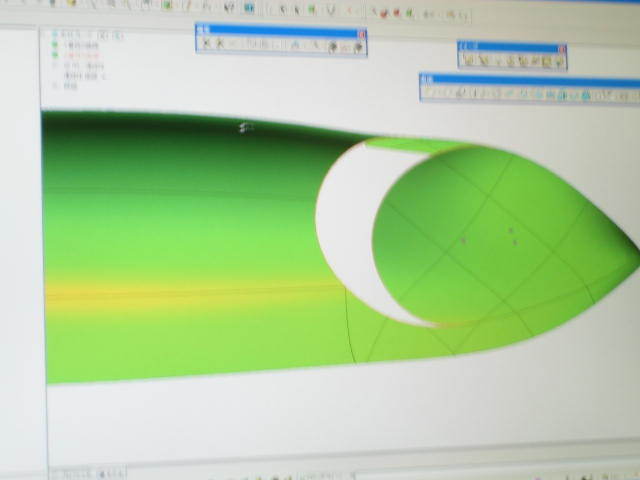Viewport: 640px width, 480px height.
Task: Switch to the second tab at the bottom-left
Action: [110, 470]
